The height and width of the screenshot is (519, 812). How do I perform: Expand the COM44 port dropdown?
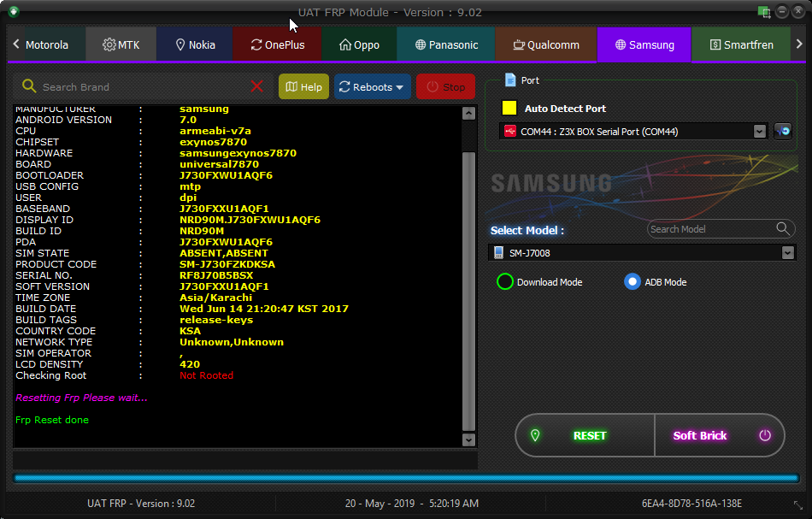coord(759,132)
